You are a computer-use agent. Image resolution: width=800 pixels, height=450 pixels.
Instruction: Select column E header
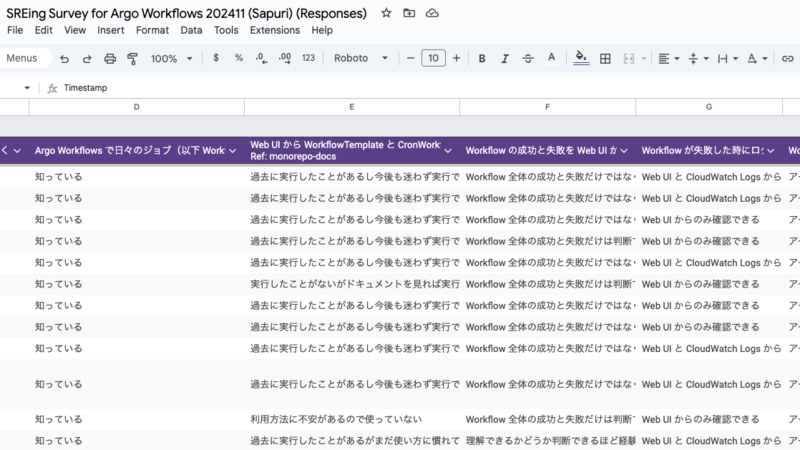352,107
